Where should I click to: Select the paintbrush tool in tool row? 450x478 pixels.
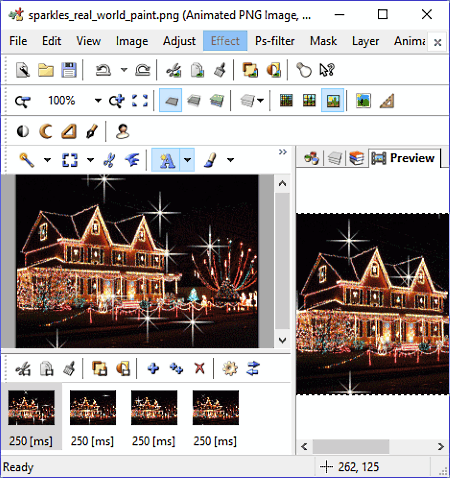(211, 160)
